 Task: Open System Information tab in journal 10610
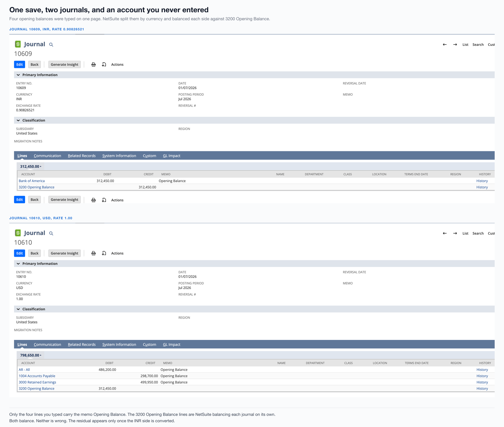click(x=119, y=345)
